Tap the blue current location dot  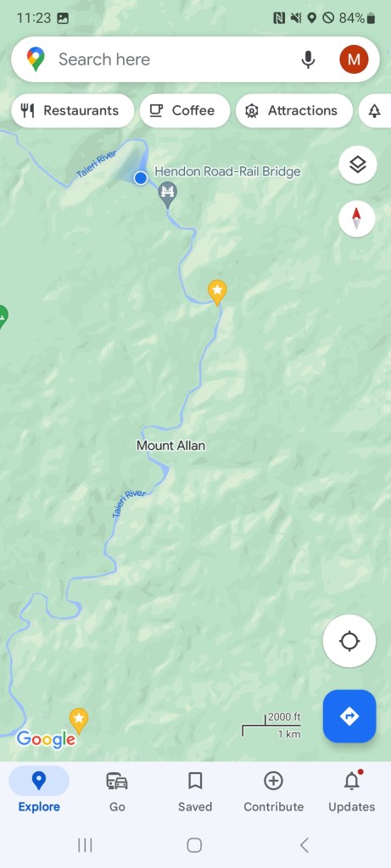click(141, 178)
